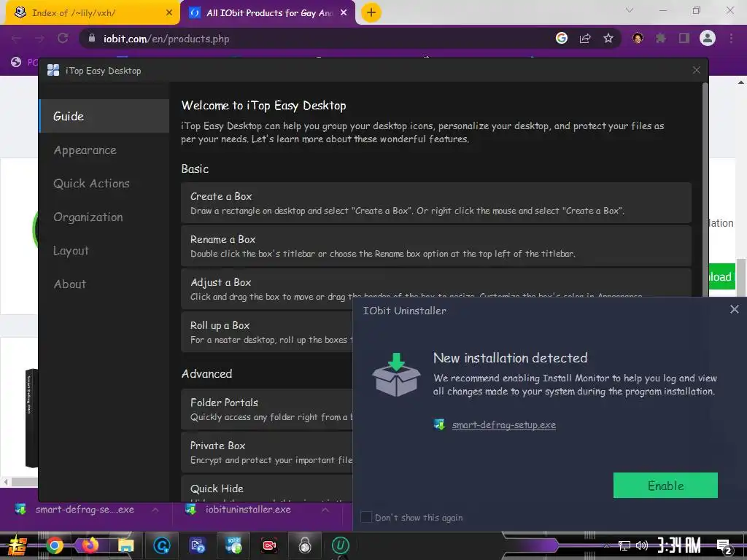Image resolution: width=747 pixels, height=560 pixels.
Task: Expand options for iobituninstaller.exe download
Action: coord(325,510)
